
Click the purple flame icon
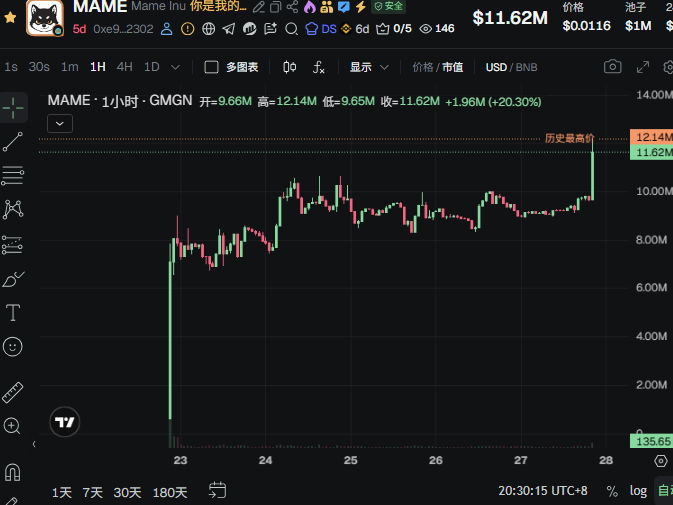click(309, 6)
